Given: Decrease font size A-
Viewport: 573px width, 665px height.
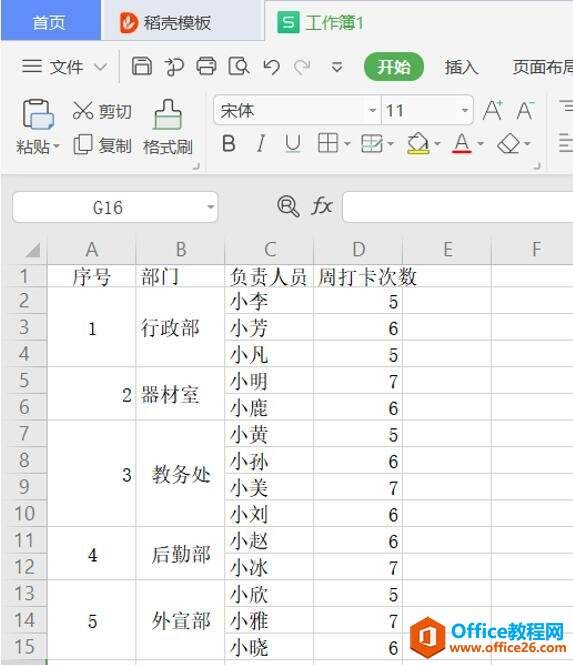Looking at the screenshot, I should point(525,110).
